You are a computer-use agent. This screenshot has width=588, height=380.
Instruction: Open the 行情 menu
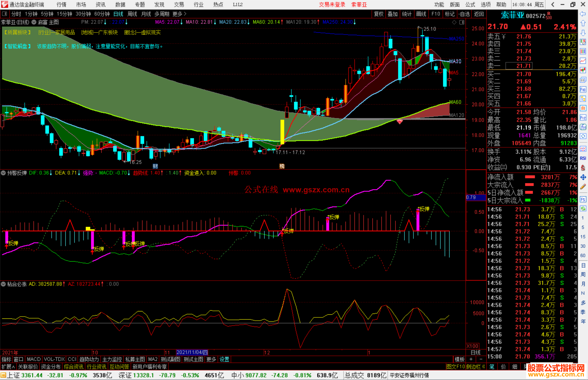coord(62,5)
